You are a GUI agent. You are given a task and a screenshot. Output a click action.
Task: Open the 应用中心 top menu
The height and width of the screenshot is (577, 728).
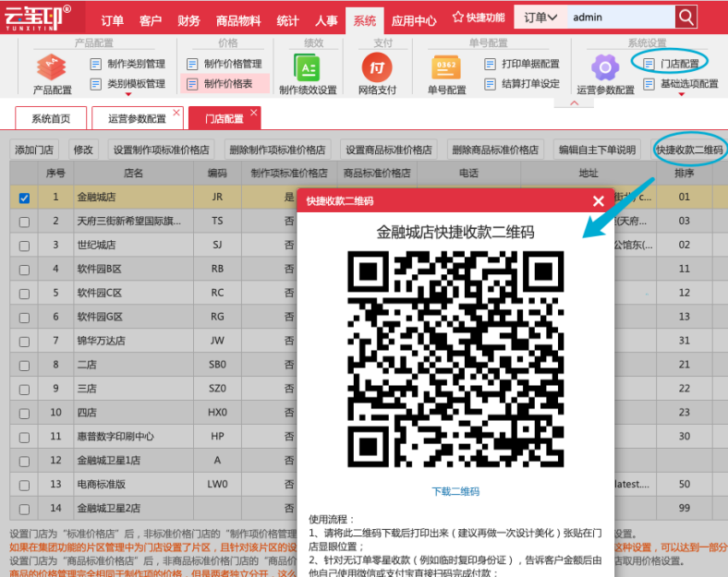point(414,20)
